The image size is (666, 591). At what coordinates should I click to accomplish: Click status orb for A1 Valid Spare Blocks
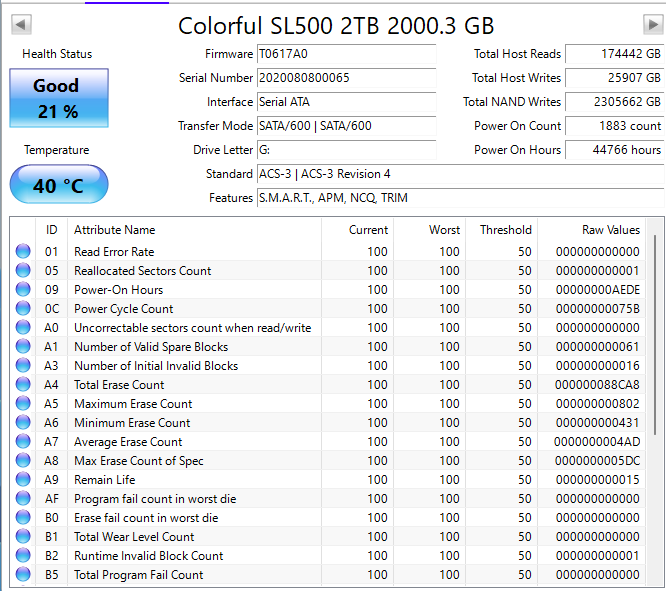click(x=23, y=346)
